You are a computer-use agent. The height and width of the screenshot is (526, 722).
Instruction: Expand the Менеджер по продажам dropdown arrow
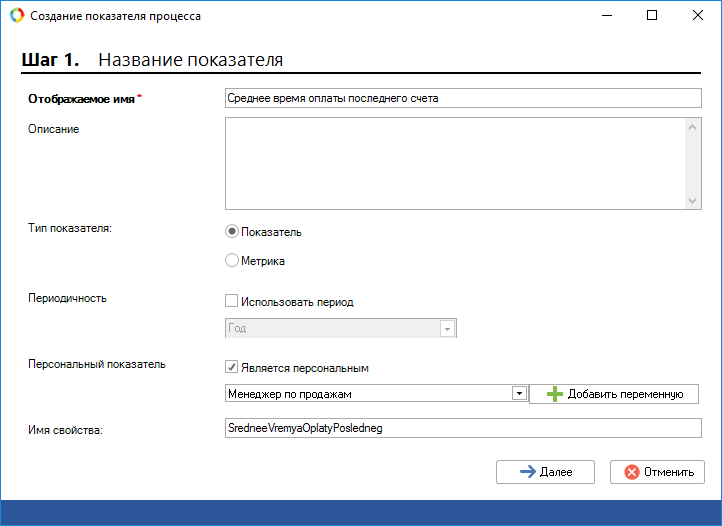click(519, 394)
